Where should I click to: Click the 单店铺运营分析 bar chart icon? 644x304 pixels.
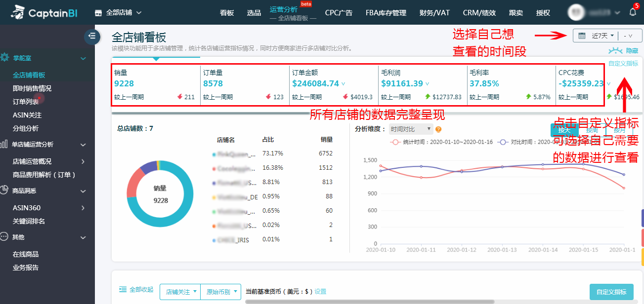pos(4,144)
